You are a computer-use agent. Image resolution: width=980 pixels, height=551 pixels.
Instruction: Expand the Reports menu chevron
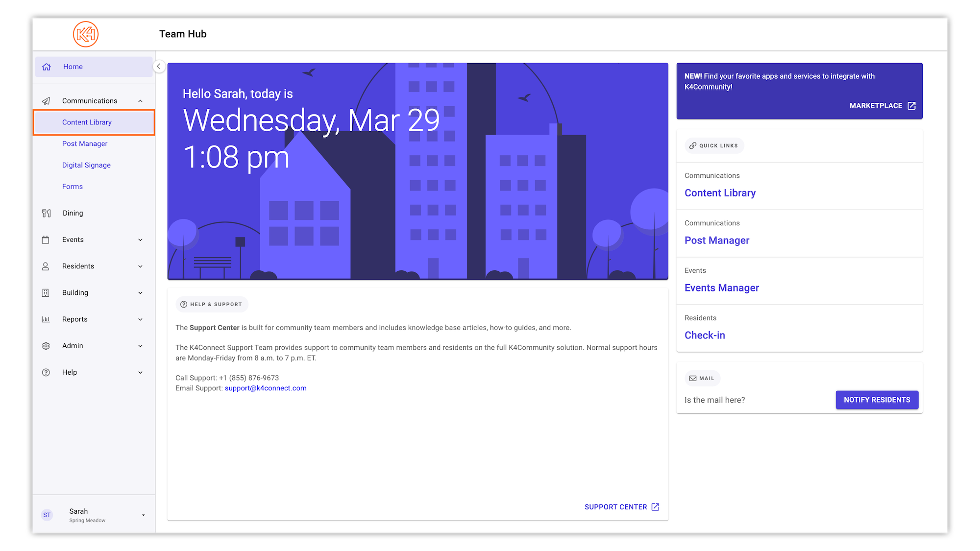pyautogui.click(x=140, y=319)
